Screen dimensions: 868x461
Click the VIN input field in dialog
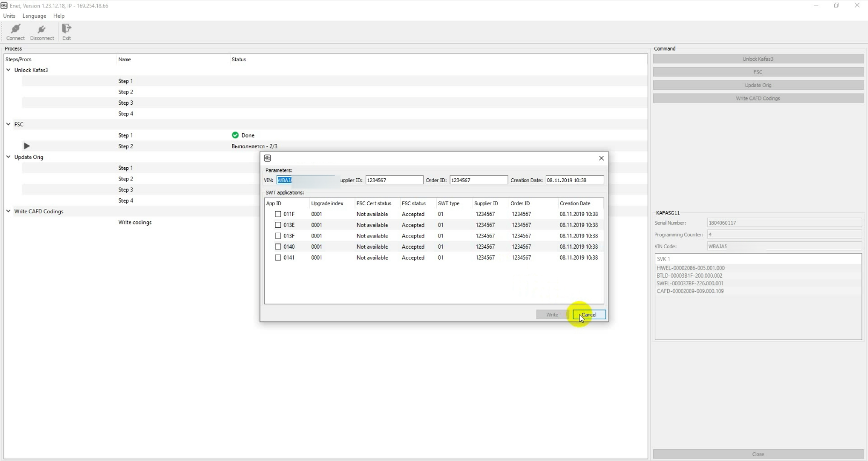tap(306, 180)
